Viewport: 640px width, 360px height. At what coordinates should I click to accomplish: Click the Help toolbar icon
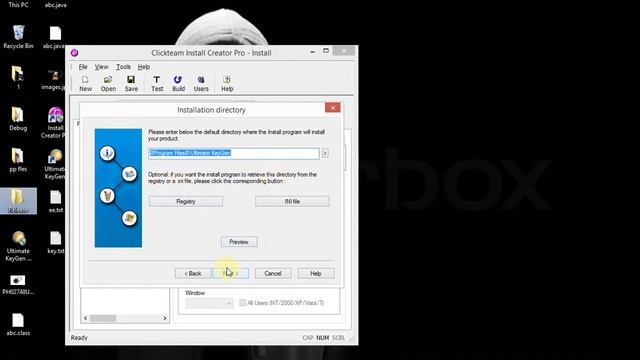point(227,83)
